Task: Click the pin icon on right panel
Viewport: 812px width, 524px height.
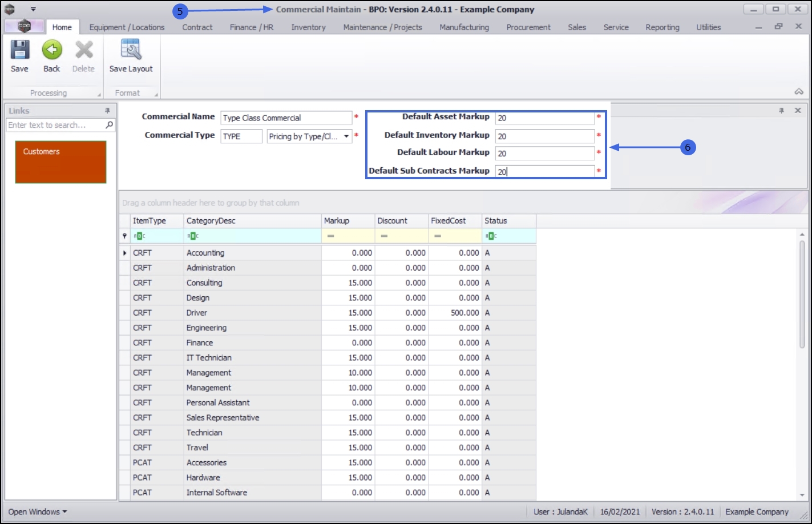Action: point(782,111)
